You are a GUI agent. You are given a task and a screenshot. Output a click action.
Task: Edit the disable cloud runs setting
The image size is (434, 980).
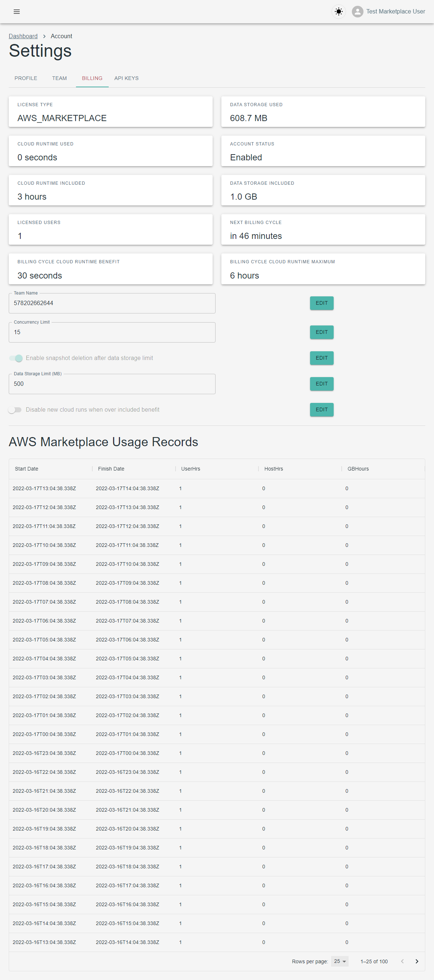[x=321, y=410]
